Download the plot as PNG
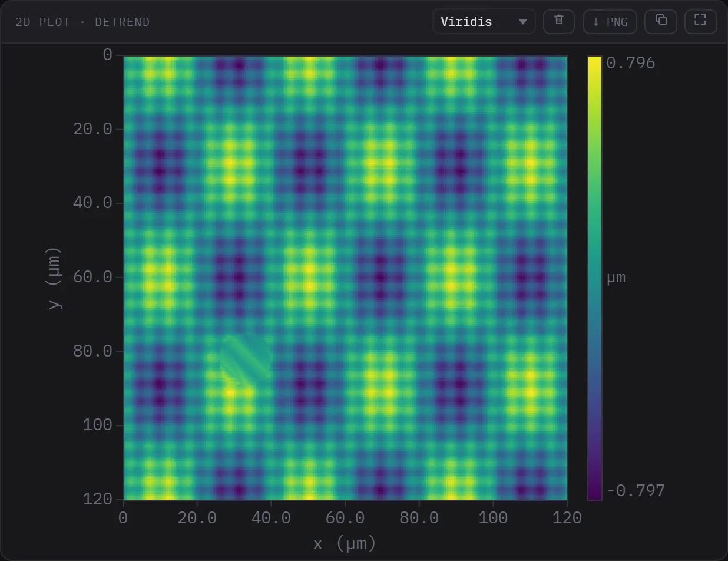The width and height of the screenshot is (728, 561). [610, 22]
